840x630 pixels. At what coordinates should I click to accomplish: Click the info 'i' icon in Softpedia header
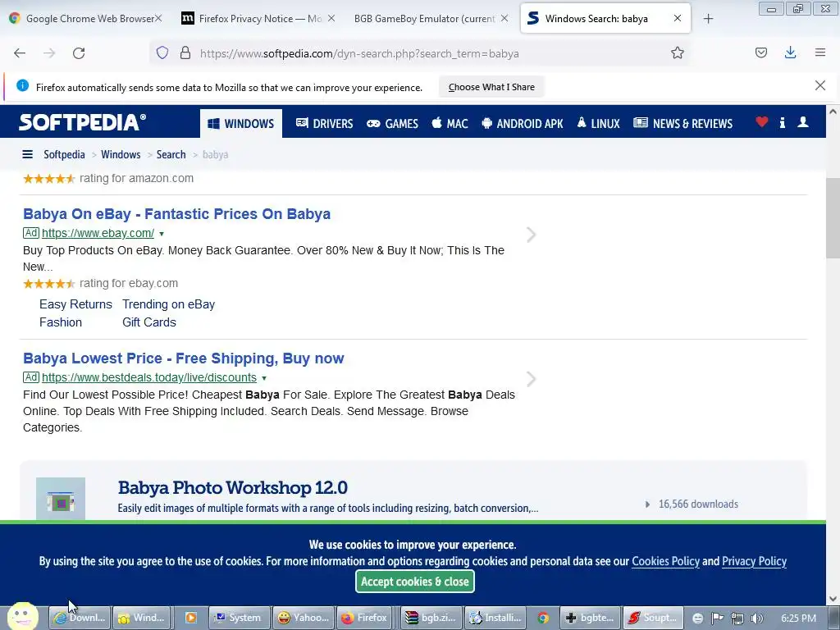[782, 123]
